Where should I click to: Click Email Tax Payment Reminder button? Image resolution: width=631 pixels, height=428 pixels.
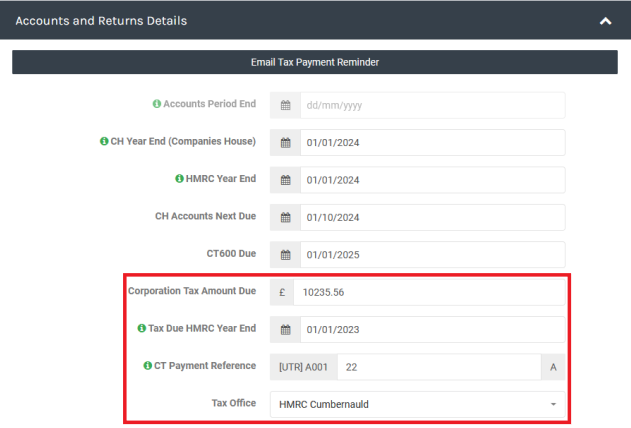point(315,62)
